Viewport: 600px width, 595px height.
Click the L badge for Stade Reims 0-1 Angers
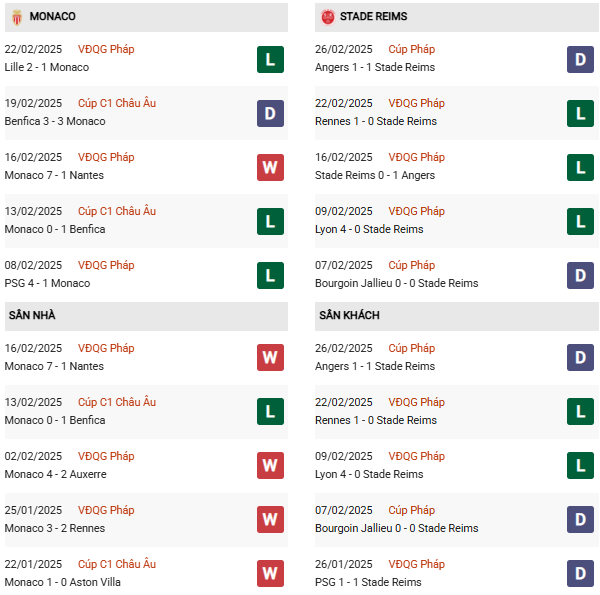581,168
